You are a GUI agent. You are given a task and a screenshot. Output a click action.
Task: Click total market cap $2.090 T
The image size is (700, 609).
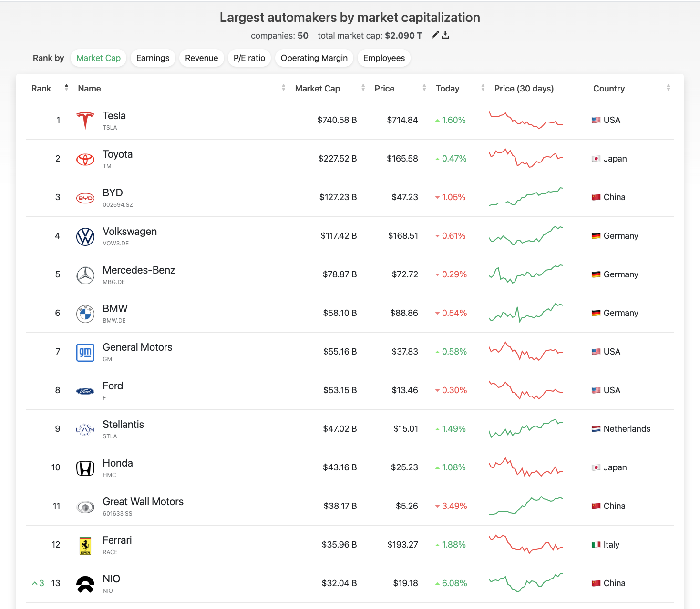[403, 36]
